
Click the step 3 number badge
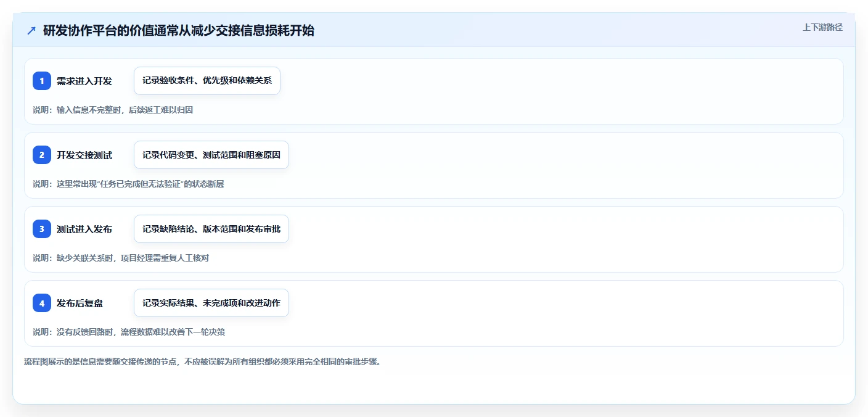(42, 229)
